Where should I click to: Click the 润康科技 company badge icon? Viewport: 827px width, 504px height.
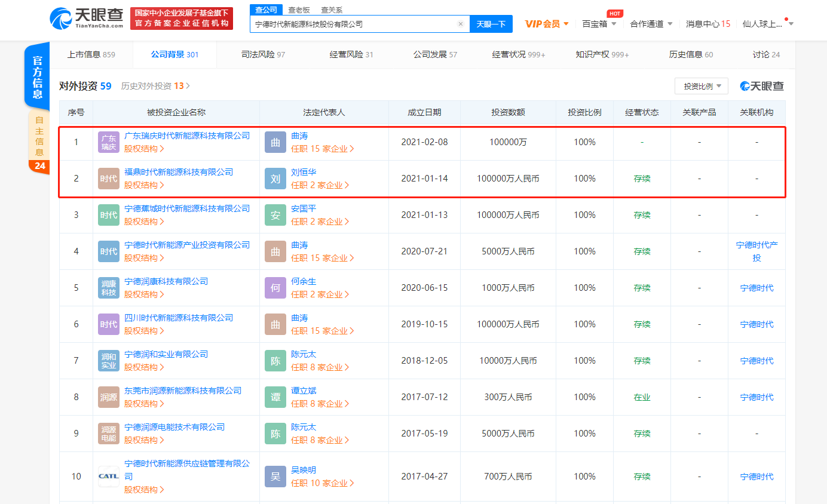pyautogui.click(x=109, y=288)
